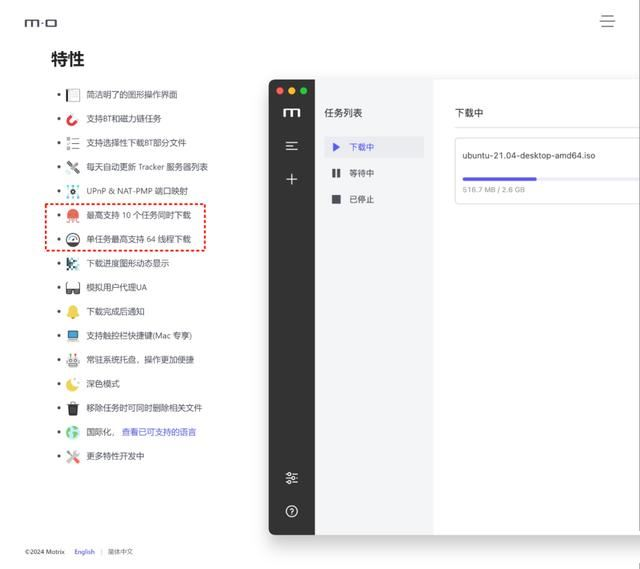Click the 特性 section heading

68,60
